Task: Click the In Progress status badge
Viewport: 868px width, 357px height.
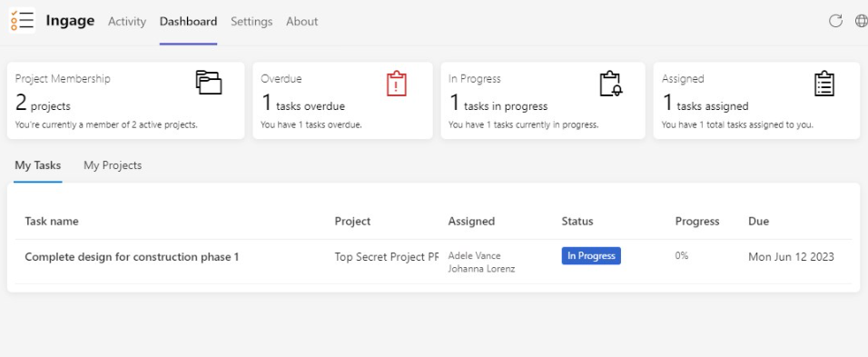Action: click(x=591, y=255)
